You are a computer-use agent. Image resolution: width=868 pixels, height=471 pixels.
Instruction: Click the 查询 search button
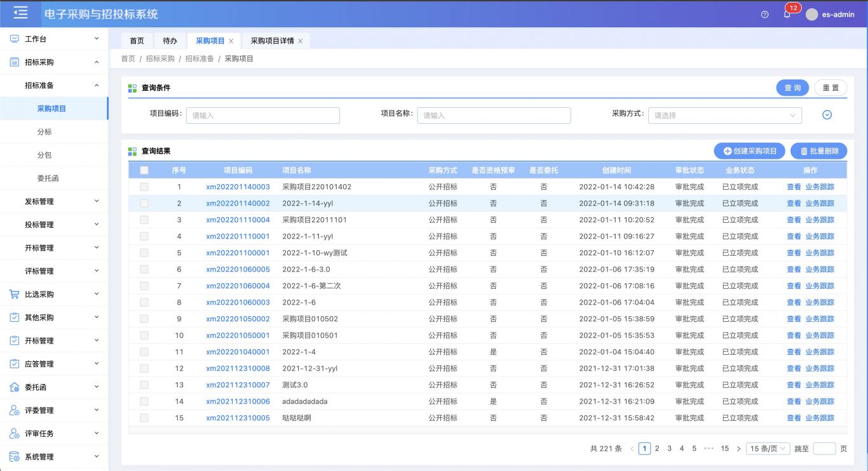point(792,88)
